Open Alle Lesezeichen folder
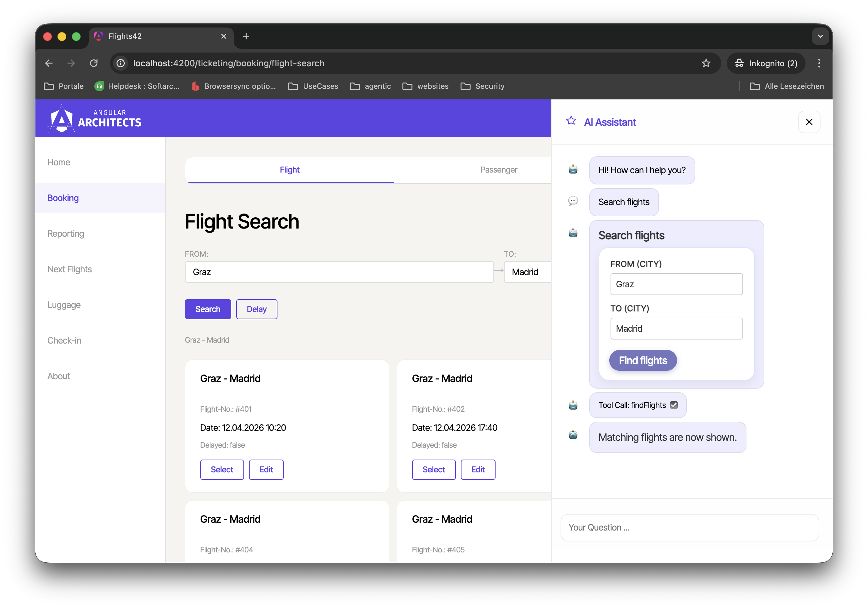 pos(787,86)
